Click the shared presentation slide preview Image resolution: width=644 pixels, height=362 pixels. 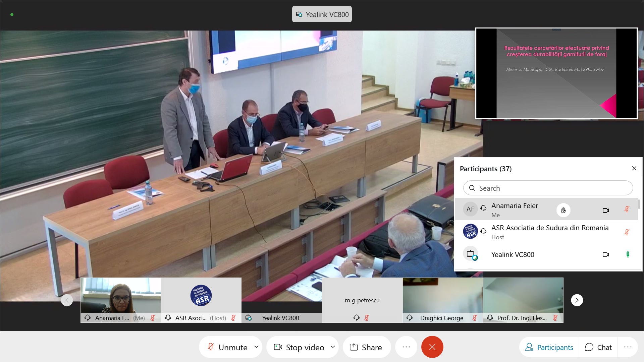556,73
